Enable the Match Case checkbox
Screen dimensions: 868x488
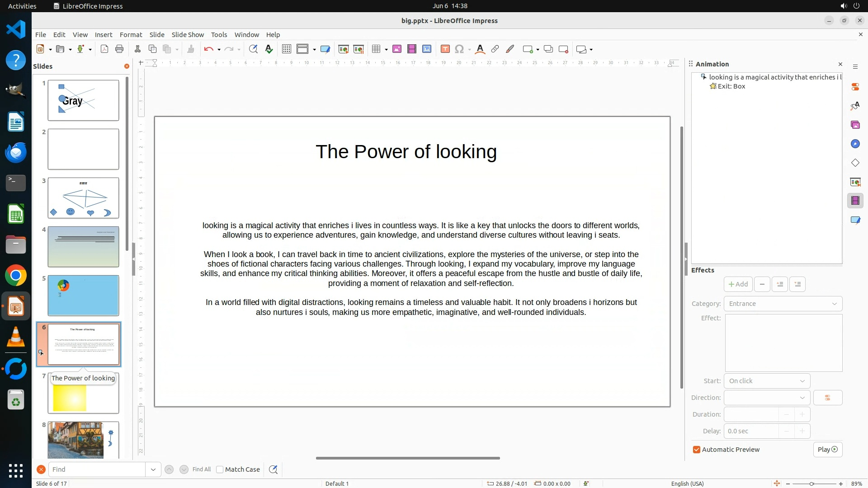[x=220, y=469]
